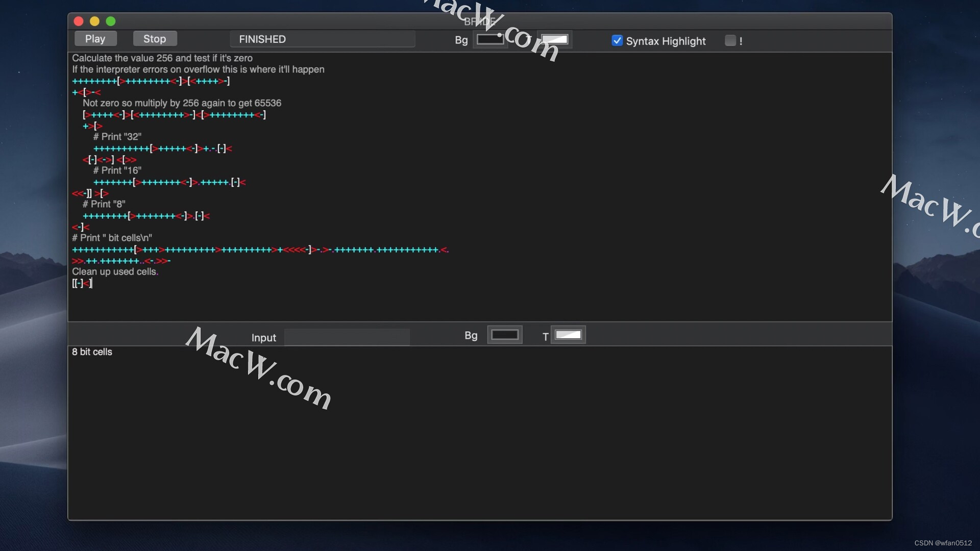Click the yellow minimize window button
Image resolution: width=980 pixels, height=551 pixels.
coord(94,21)
